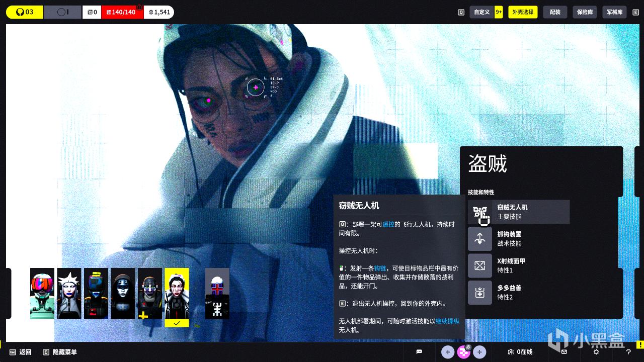Screen dimensions: 644x362
Task: Open the chat bubble icon
Action: click(x=419, y=352)
